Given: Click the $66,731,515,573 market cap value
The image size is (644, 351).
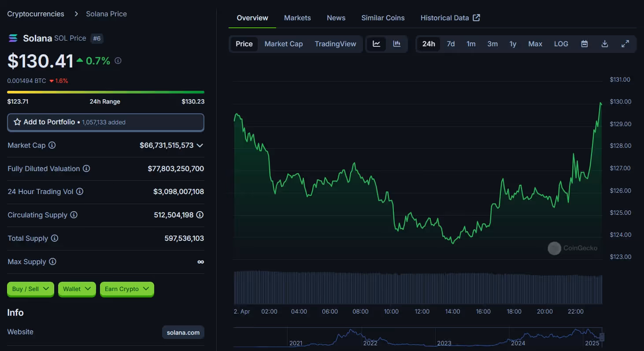Looking at the screenshot, I should [167, 145].
